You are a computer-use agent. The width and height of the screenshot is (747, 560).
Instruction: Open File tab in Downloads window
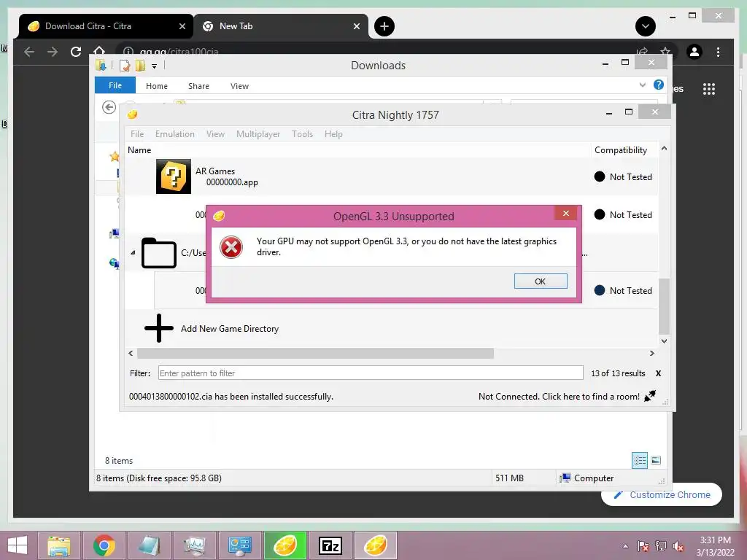coord(115,85)
